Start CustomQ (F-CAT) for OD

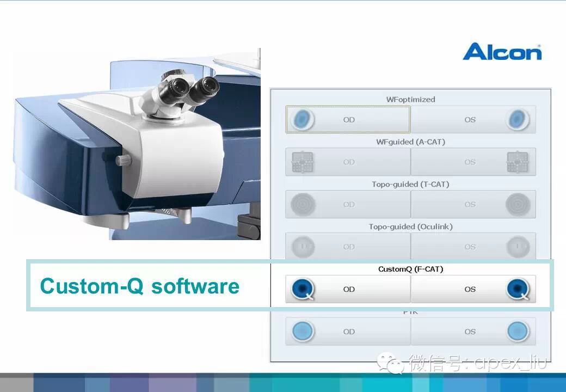click(348, 289)
